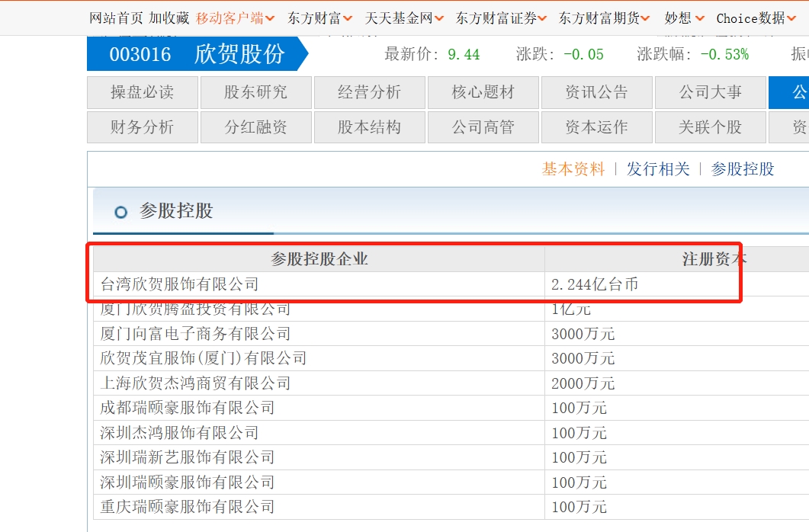The image size is (809, 532).
Task: Open the 关联个股 tab
Action: click(711, 127)
